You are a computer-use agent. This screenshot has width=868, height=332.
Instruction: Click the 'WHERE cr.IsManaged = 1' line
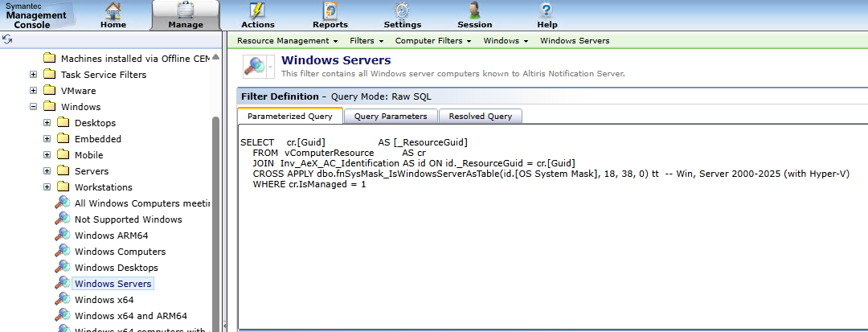(309, 184)
